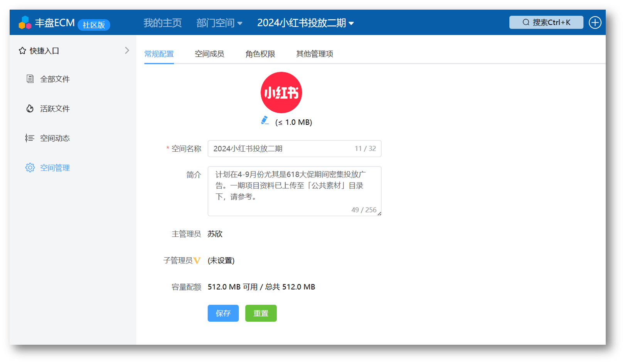The image size is (625, 364).
Task: Click the 空间名称 input field
Action: [295, 149]
